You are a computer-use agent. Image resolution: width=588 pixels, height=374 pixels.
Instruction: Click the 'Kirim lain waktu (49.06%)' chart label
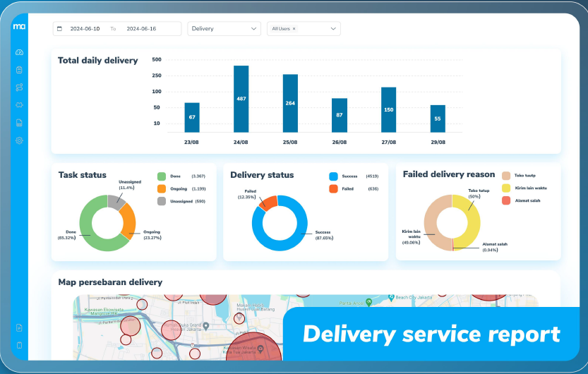click(412, 237)
